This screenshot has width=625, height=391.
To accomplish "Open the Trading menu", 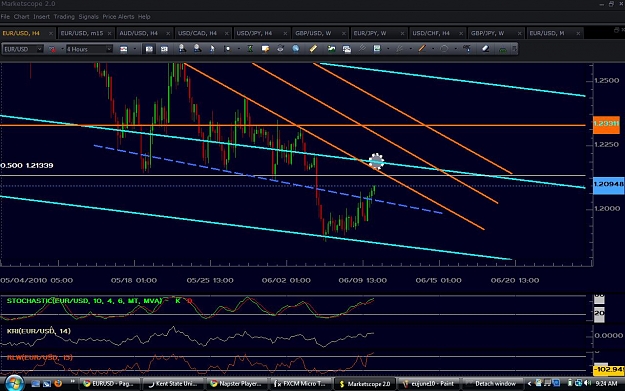I will click(x=64, y=17).
